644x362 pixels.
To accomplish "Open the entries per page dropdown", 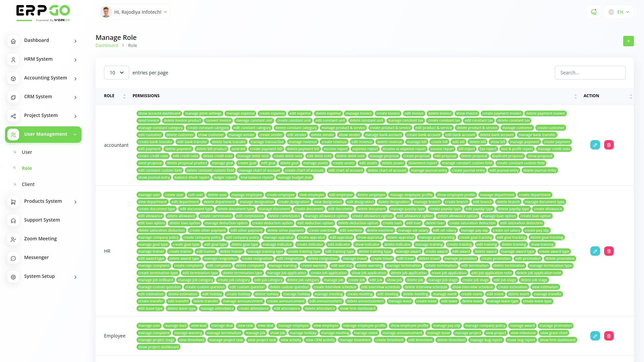I will (x=116, y=73).
